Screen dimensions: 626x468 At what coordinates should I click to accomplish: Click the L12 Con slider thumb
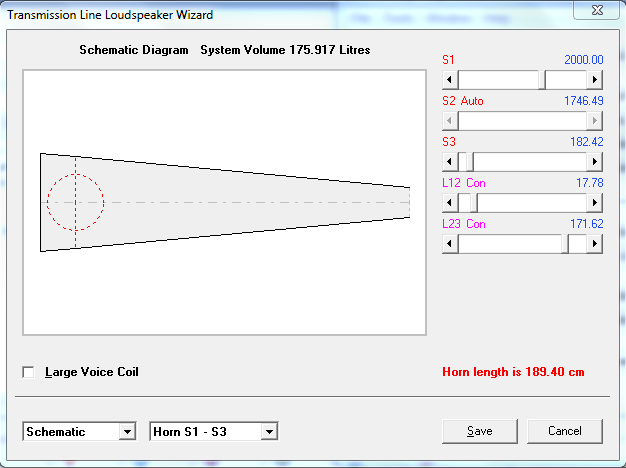(x=474, y=203)
